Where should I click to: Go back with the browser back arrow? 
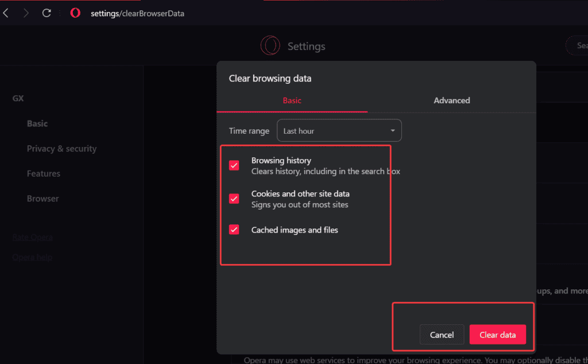pyautogui.click(x=6, y=13)
